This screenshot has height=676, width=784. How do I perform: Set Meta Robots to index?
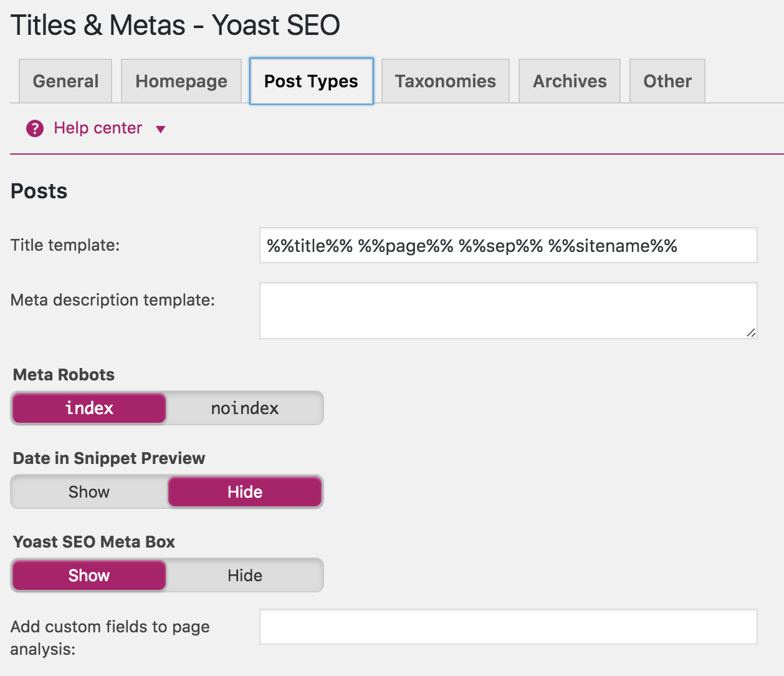[89, 408]
